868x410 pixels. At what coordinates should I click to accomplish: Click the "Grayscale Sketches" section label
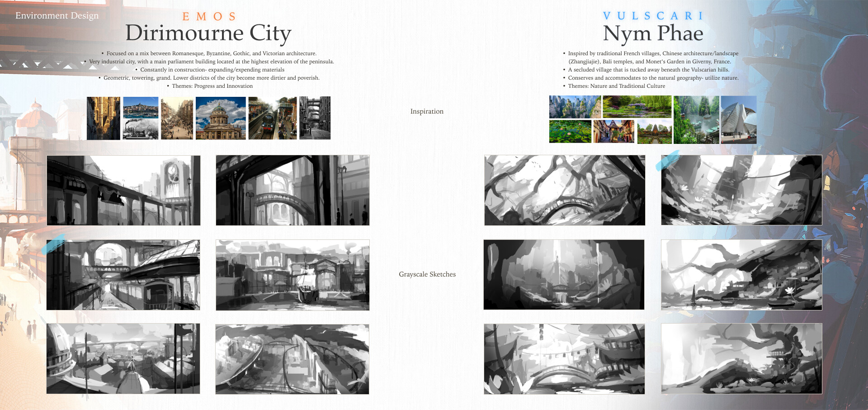coord(427,274)
